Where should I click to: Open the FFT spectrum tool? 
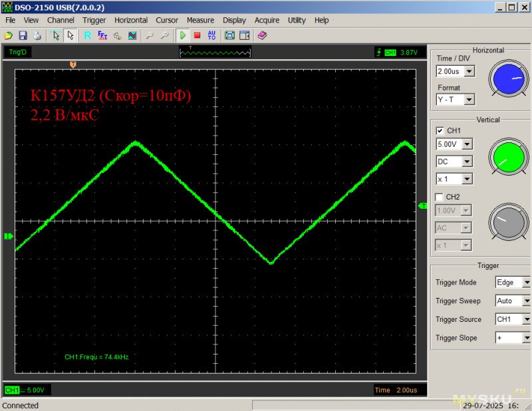pyautogui.click(x=102, y=35)
